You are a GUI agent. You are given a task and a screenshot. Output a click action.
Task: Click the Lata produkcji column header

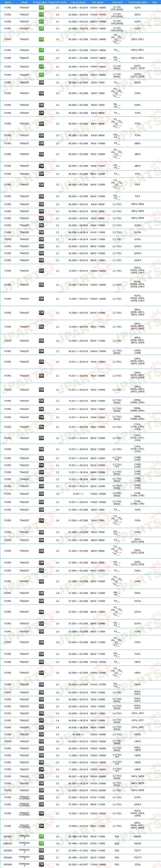click(x=78, y=2)
